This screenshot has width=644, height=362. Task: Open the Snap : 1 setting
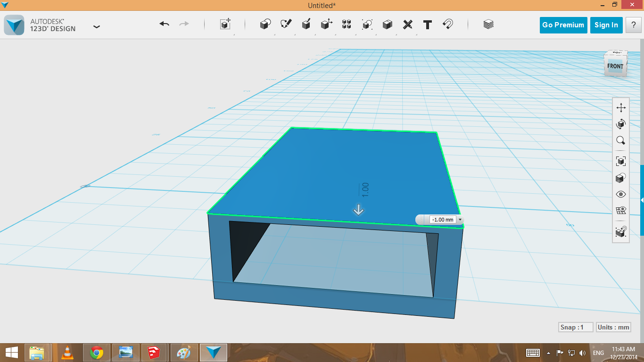click(576, 327)
